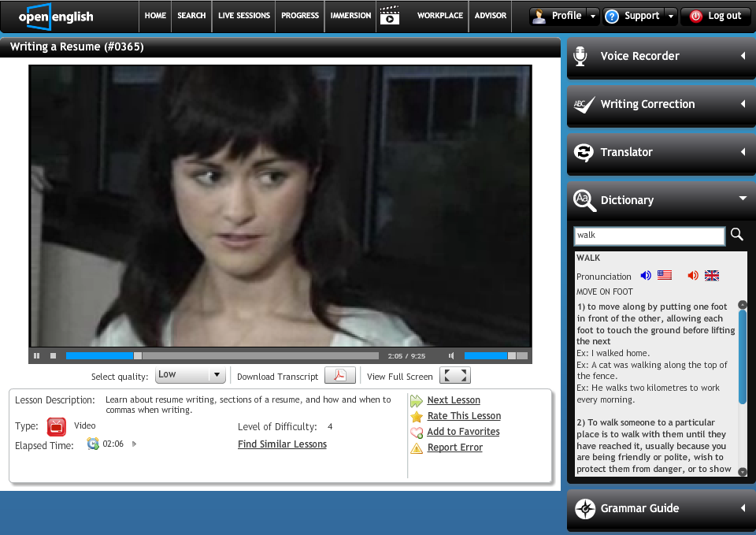Pause the video playback
756x535 pixels.
pyautogui.click(x=37, y=356)
